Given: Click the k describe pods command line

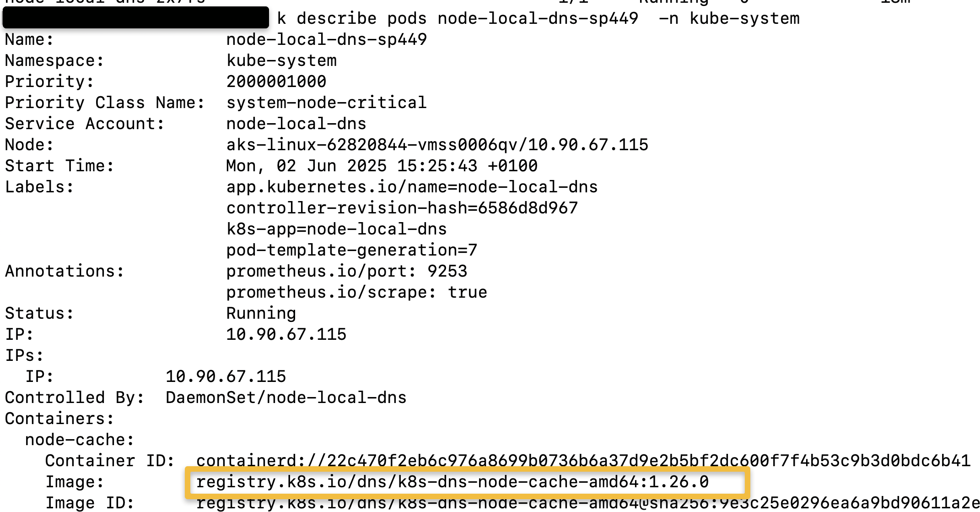Looking at the screenshot, I should click(x=538, y=18).
